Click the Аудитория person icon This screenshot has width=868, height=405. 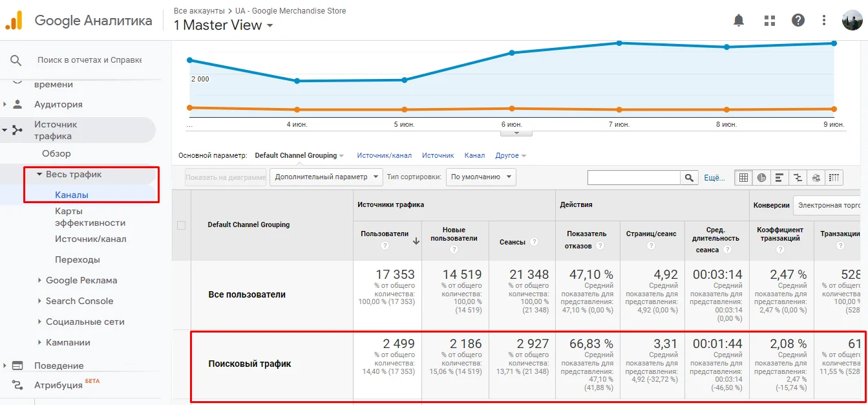(x=17, y=104)
